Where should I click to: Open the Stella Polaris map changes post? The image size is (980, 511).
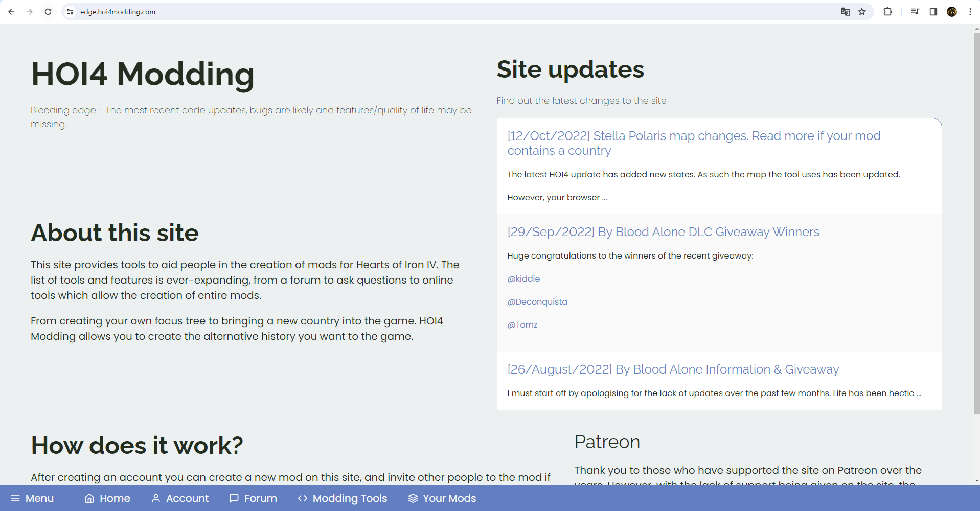694,143
